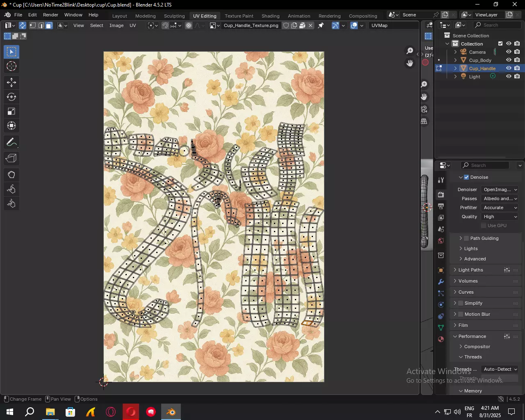Viewport: 525px width, 420px height.
Task: Uncheck the Denoise checkbox
Action: coord(466,177)
